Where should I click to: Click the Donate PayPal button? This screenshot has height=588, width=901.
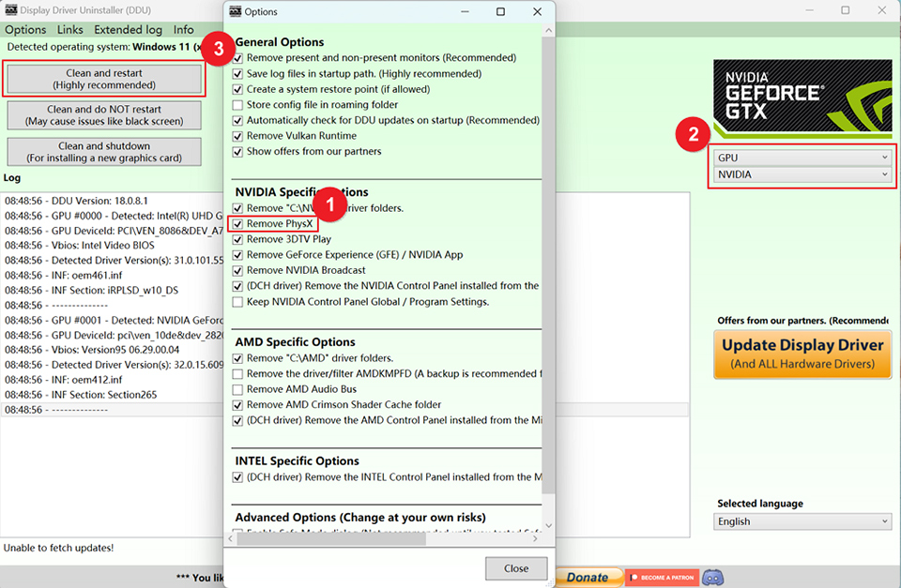[x=587, y=577]
